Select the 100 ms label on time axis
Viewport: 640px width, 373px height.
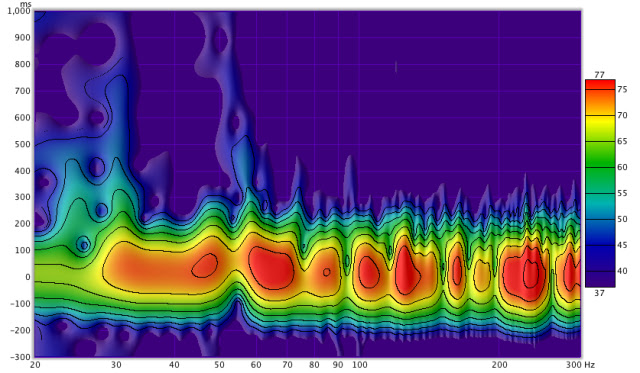[x=23, y=251]
